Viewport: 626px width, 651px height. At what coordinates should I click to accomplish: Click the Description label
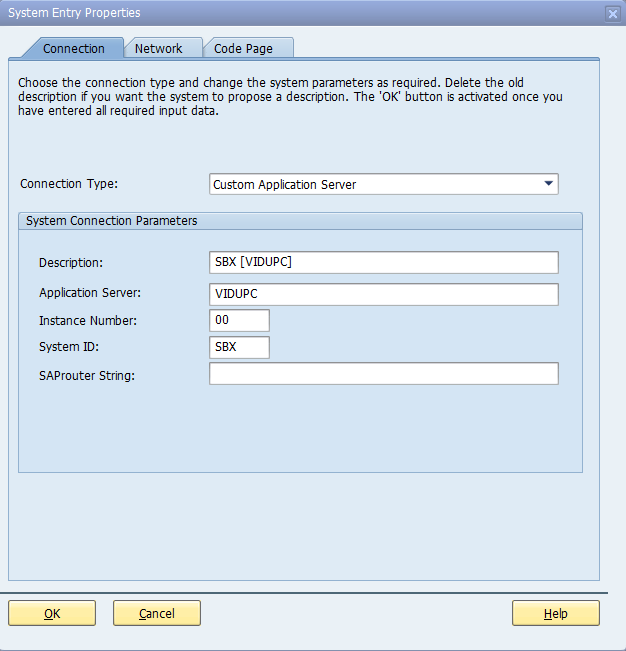71,263
